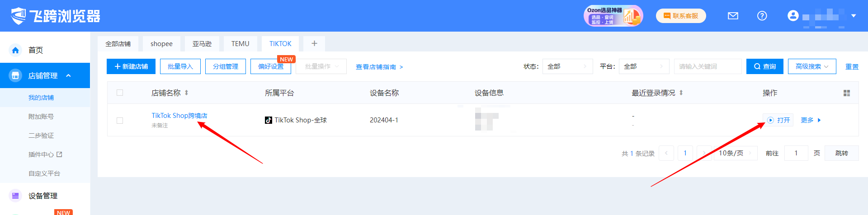Click the 首页 home icon
Screen dimensions: 868x215
[15, 50]
